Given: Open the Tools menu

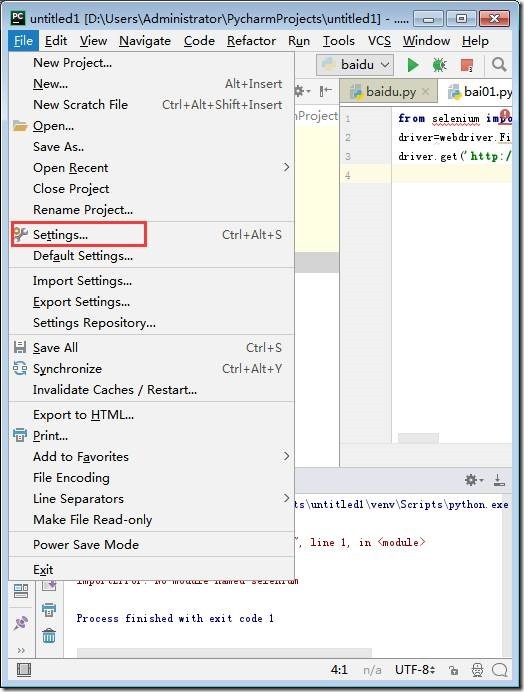Looking at the screenshot, I should (339, 41).
